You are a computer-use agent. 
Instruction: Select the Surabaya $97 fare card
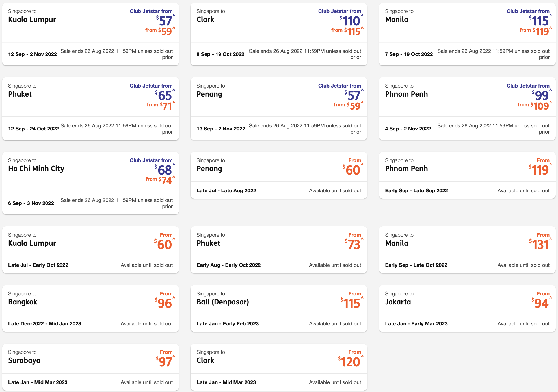(90, 367)
